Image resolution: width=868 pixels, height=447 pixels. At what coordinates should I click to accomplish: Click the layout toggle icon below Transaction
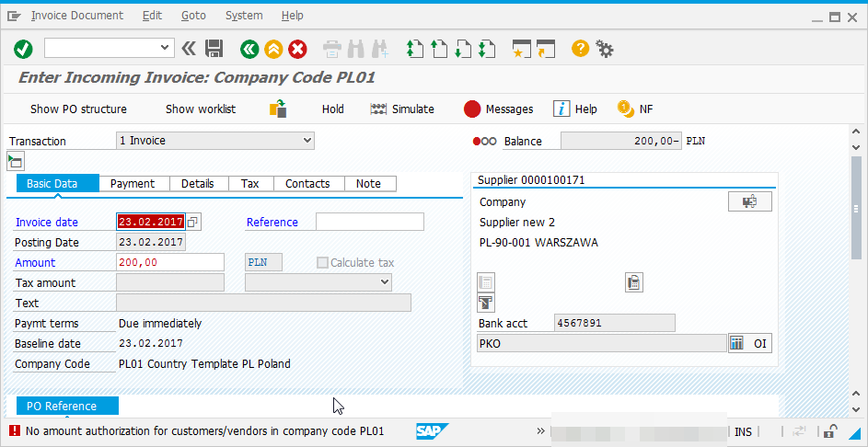(x=15, y=162)
